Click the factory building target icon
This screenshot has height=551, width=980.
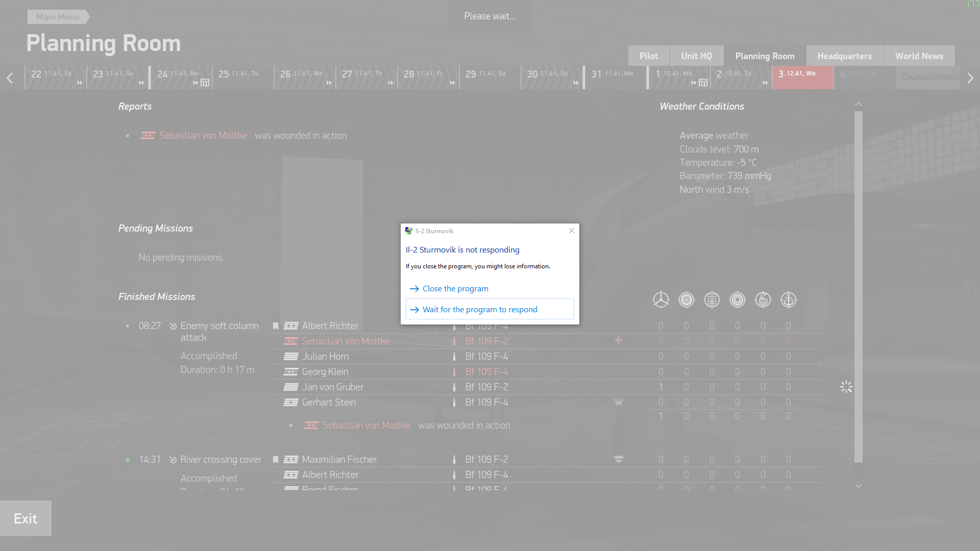[763, 300]
